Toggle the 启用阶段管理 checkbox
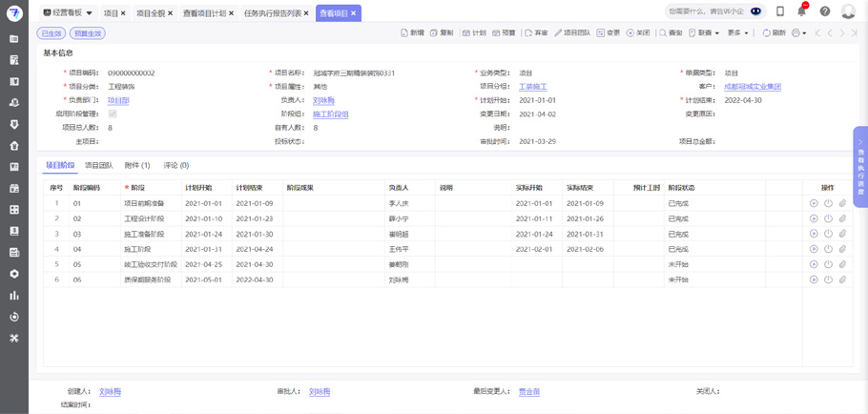868x414 pixels. (113, 114)
